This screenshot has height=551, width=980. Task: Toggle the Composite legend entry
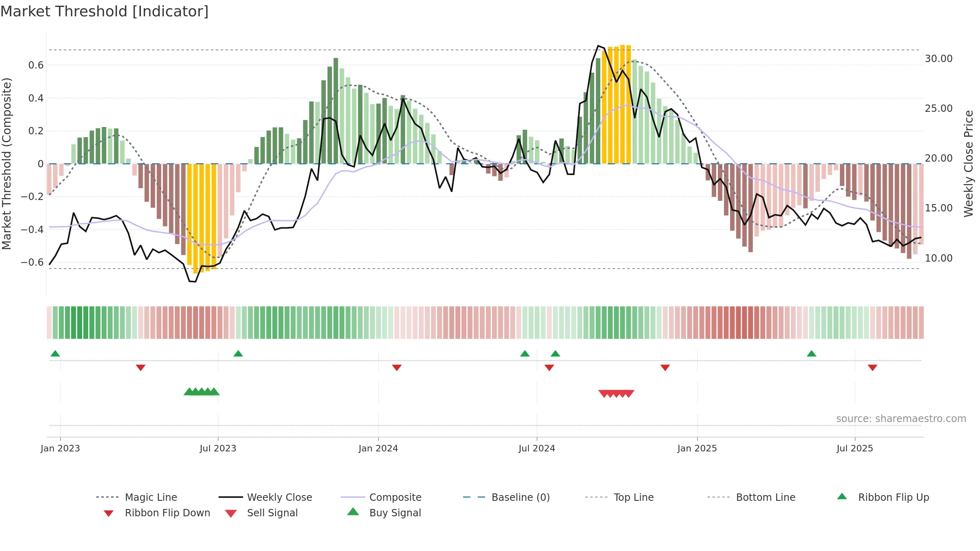381,497
